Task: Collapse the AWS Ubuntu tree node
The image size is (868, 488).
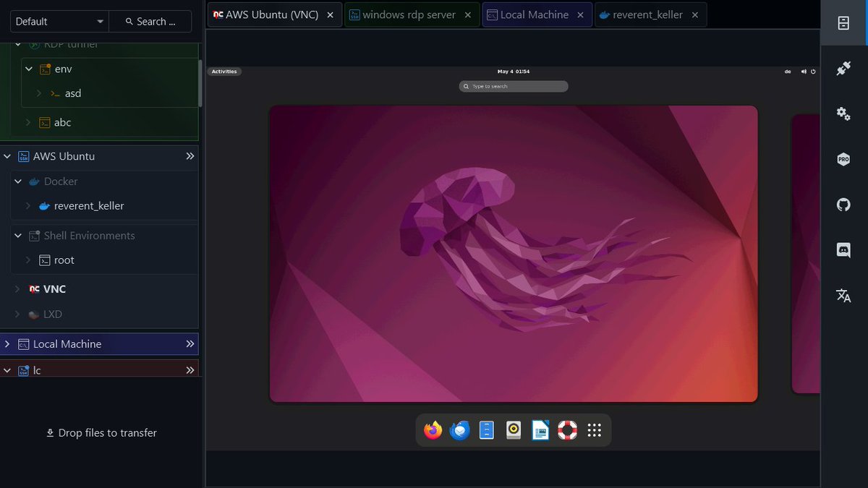Action: [7, 156]
